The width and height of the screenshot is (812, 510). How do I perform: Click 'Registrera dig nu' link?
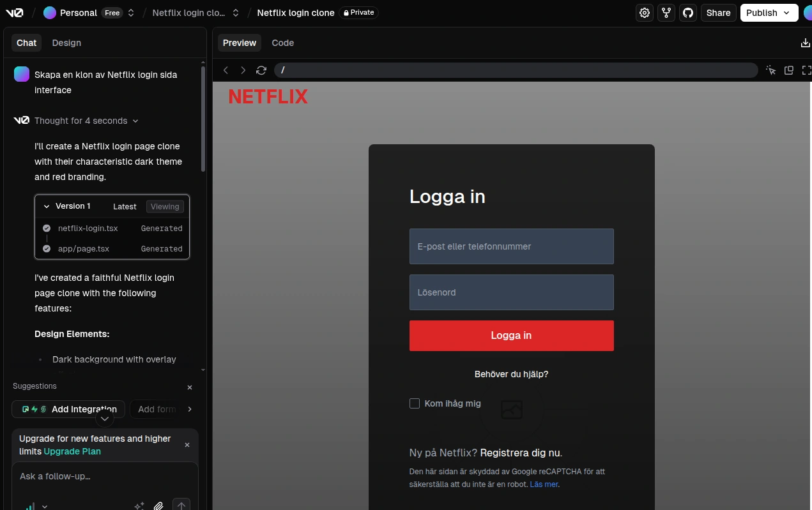tap(520, 453)
